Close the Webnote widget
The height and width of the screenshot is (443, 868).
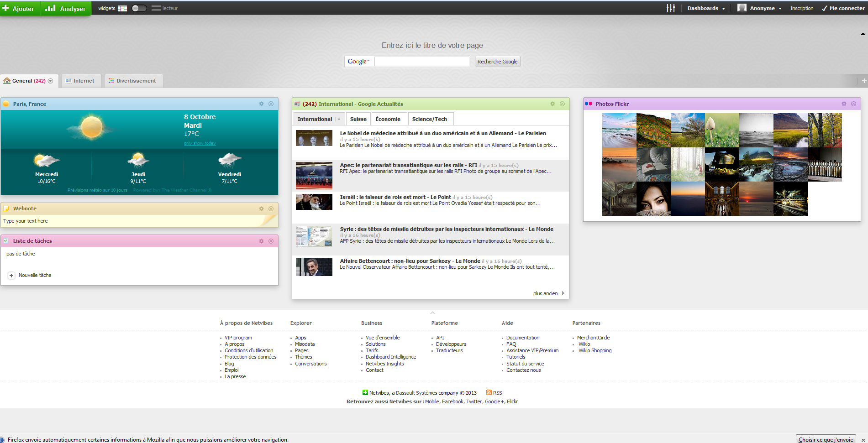click(x=271, y=208)
